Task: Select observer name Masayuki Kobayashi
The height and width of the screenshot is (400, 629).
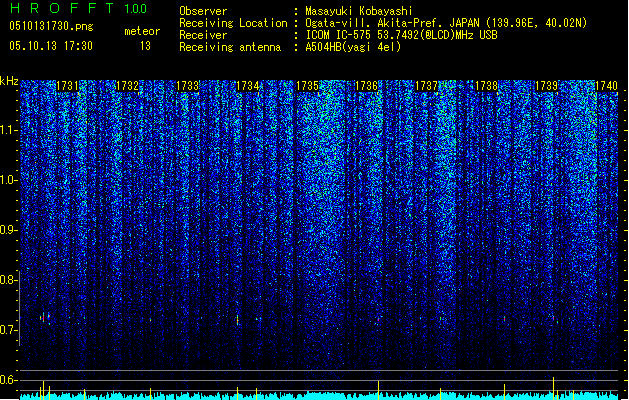Action: tap(359, 11)
